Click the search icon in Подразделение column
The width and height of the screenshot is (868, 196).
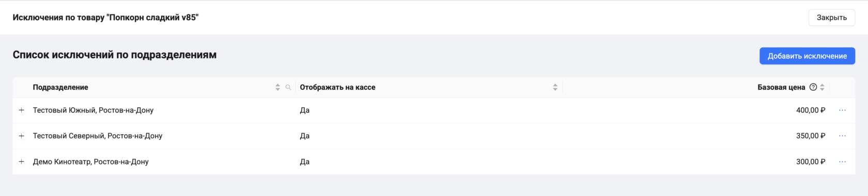(288, 87)
